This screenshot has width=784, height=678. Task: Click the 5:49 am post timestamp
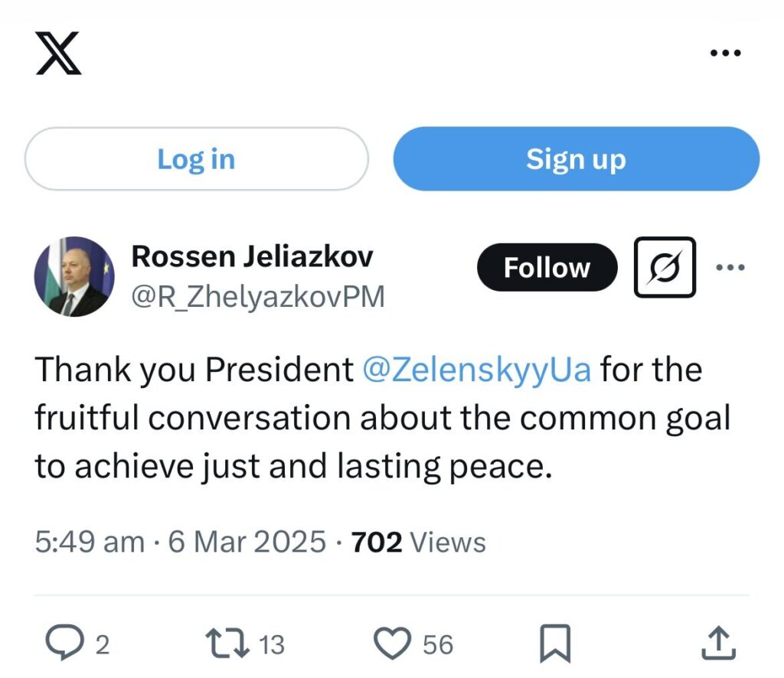tap(89, 542)
